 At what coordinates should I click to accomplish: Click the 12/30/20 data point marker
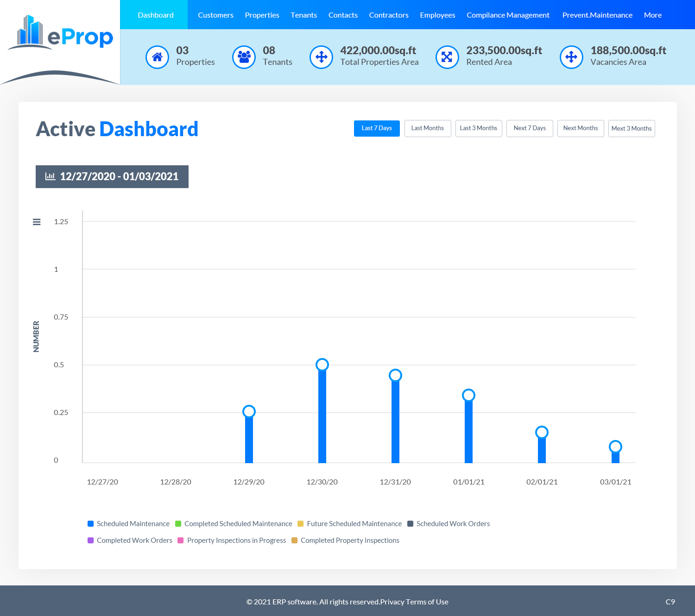tap(322, 365)
